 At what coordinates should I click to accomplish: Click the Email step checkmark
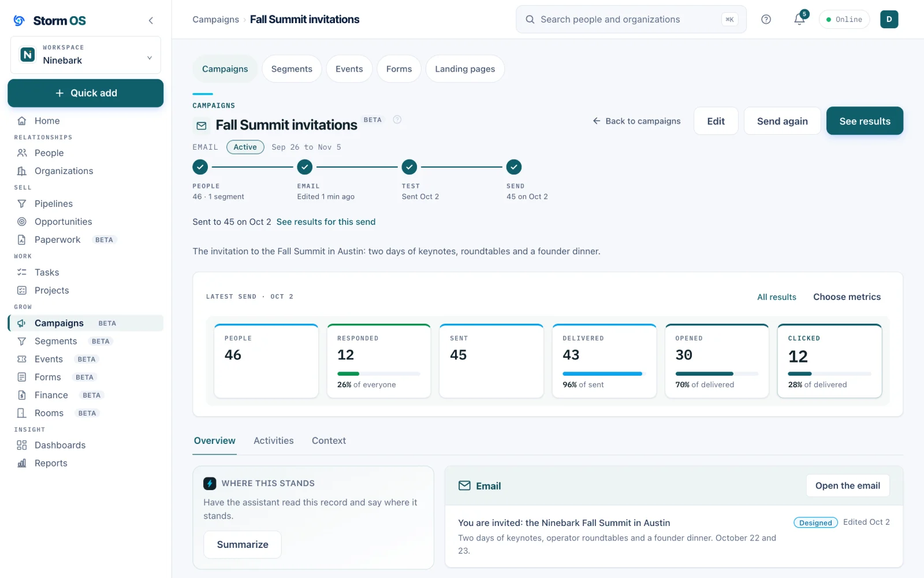click(x=304, y=167)
